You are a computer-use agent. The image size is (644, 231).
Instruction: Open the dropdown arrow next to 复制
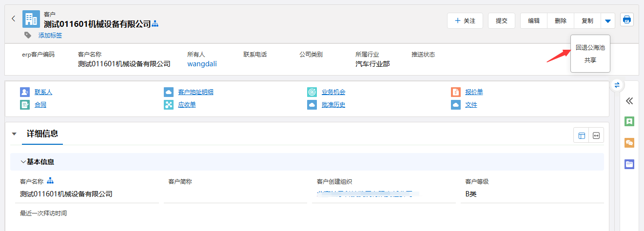point(607,21)
